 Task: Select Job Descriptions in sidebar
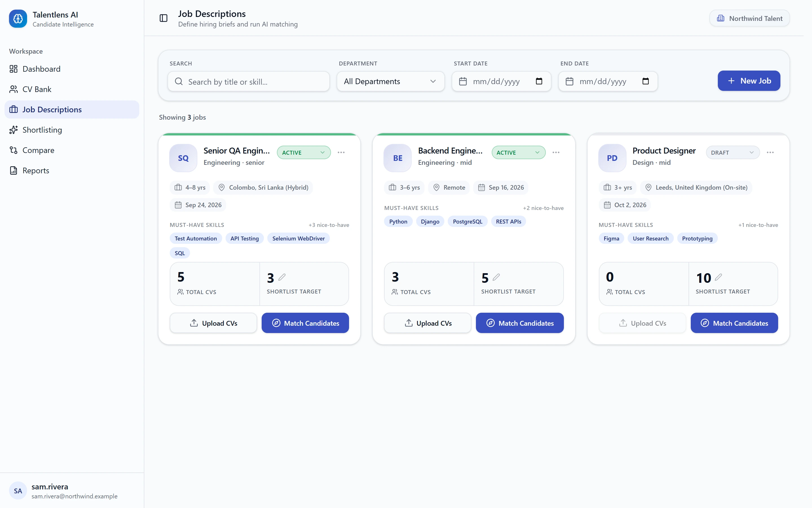tap(72, 110)
